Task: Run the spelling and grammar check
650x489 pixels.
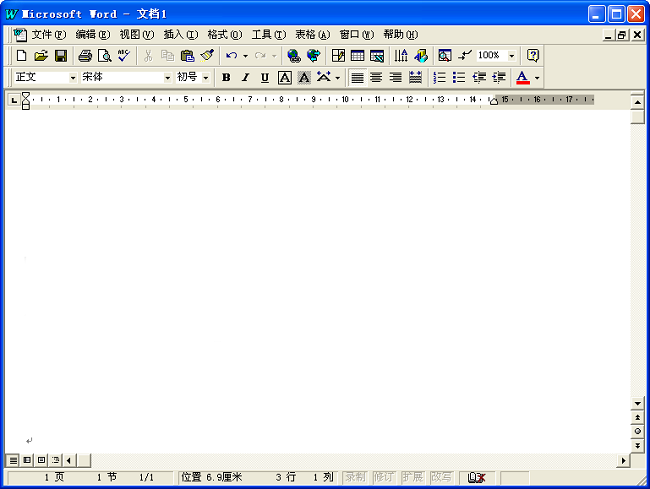Action: (123, 56)
